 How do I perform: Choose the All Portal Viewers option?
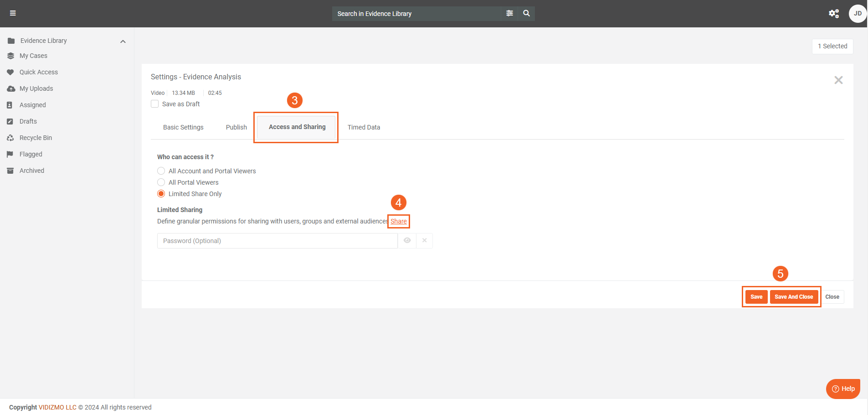click(x=161, y=182)
